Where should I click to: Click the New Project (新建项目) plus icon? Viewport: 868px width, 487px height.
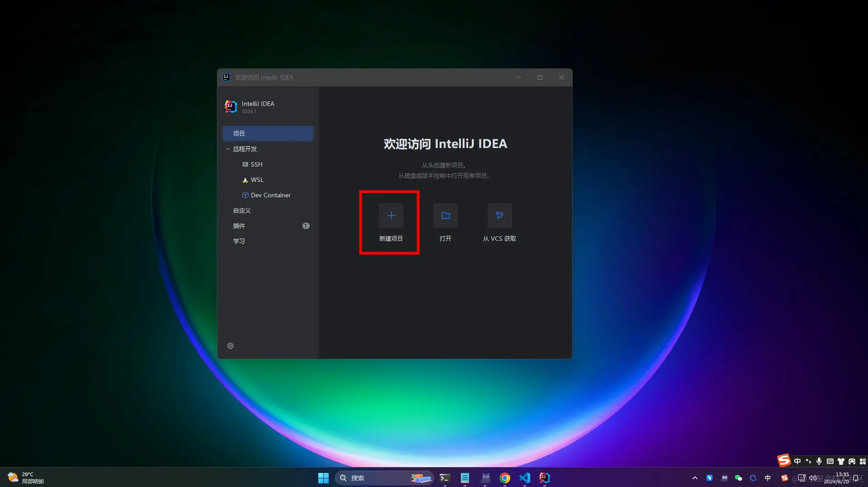pyautogui.click(x=391, y=215)
